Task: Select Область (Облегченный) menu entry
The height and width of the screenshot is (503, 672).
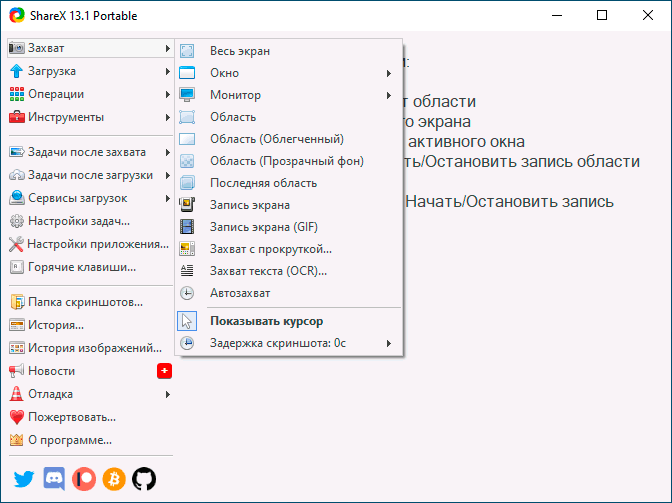Action: click(x=289, y=139)
